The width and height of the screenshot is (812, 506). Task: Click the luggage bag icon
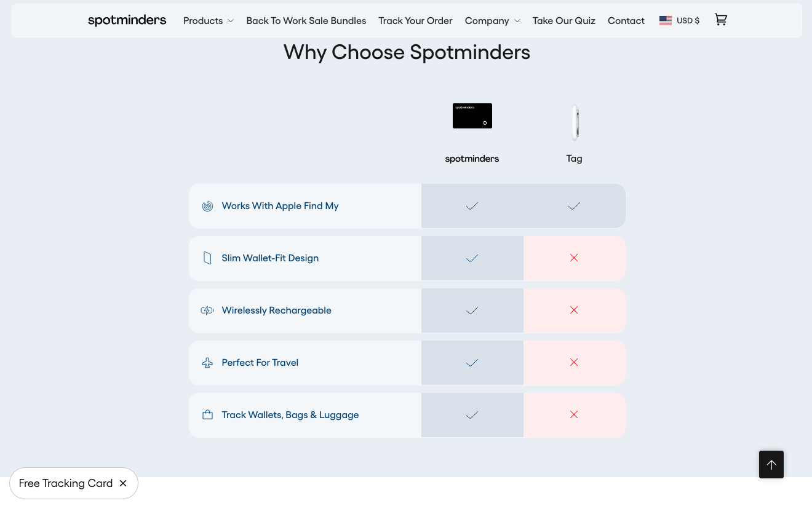pyautogui.click(x=208, y=415)
